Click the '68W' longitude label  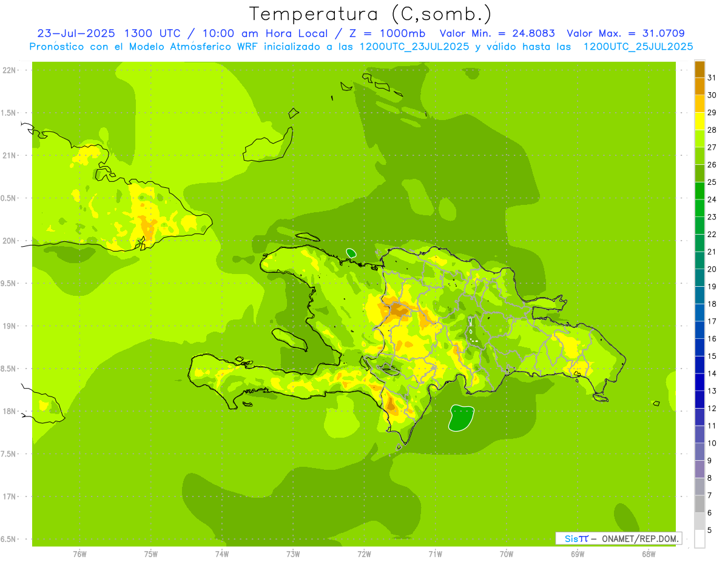point(649,554)
